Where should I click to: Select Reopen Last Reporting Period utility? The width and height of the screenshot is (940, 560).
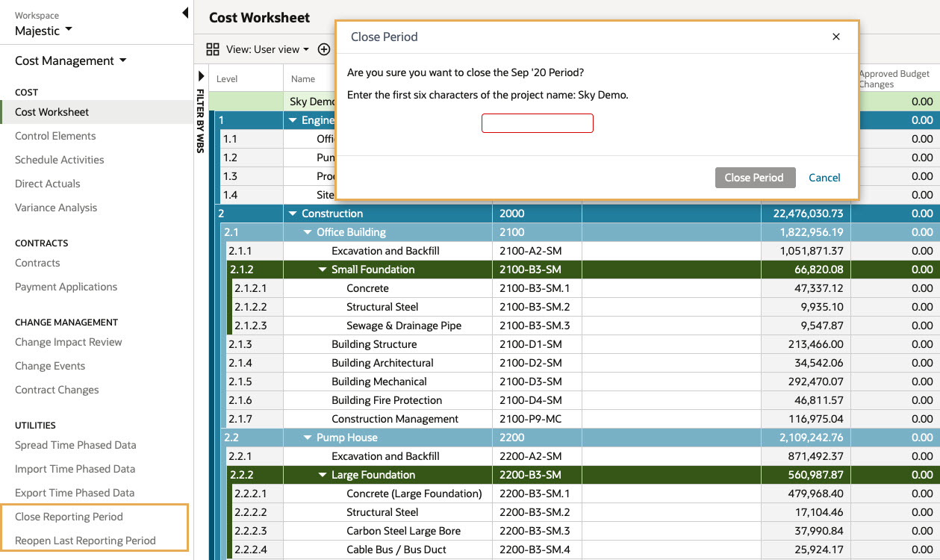(x=85, y=541)
